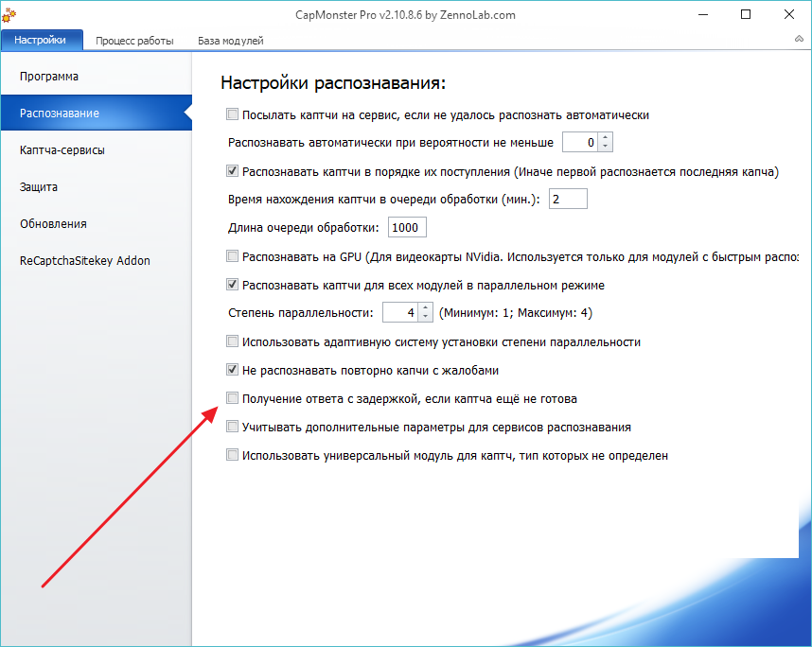Image resolution: width=812 pixels, height=647 pixels.
Task: Maximize the CapMonster Pro window
Action: [x=746, y=14]
